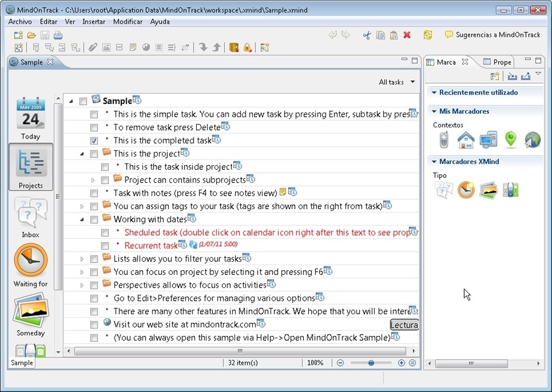
Task: Click the yellow refresh sync icon
Action: coord(427,35)
